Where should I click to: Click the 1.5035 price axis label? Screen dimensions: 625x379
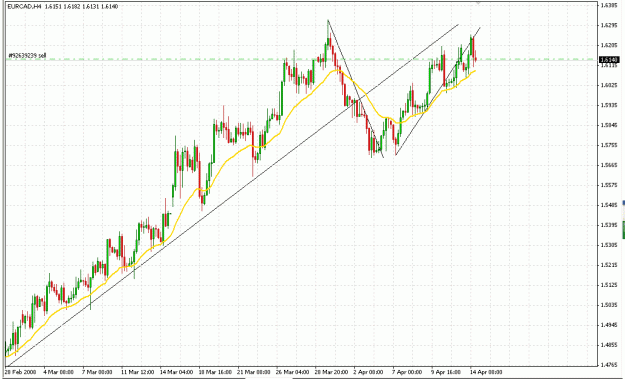[609, 305]
